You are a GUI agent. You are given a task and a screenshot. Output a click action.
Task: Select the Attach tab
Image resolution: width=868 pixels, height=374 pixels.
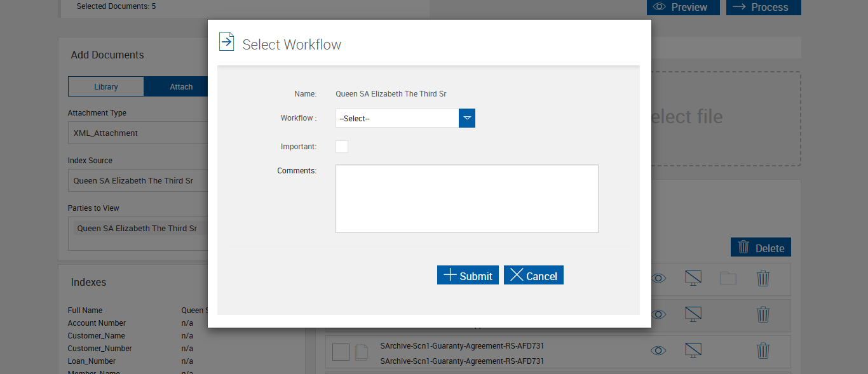point(181,87)
